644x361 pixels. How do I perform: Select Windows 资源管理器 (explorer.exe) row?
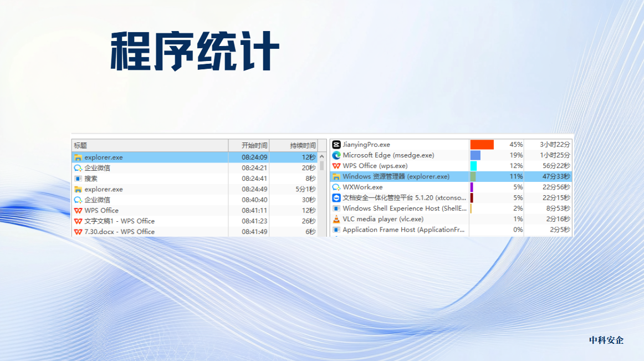[x=451, y=177]
